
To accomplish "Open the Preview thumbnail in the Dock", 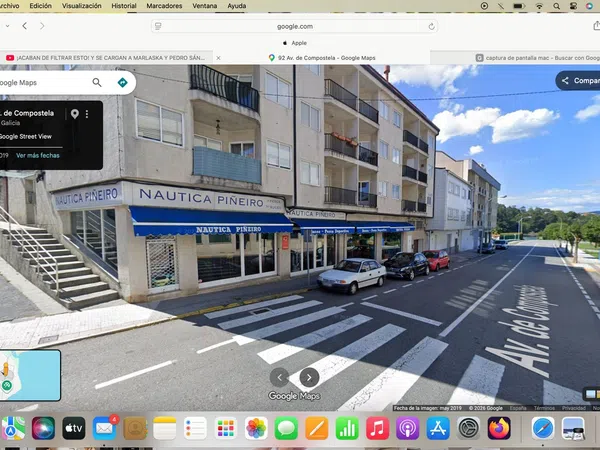I will coord(573,428).
